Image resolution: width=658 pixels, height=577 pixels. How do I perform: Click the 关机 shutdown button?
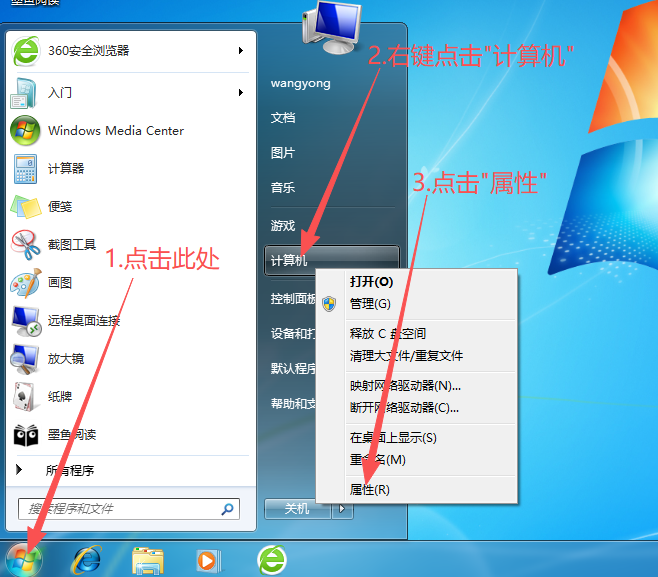[x=297, y=509]
